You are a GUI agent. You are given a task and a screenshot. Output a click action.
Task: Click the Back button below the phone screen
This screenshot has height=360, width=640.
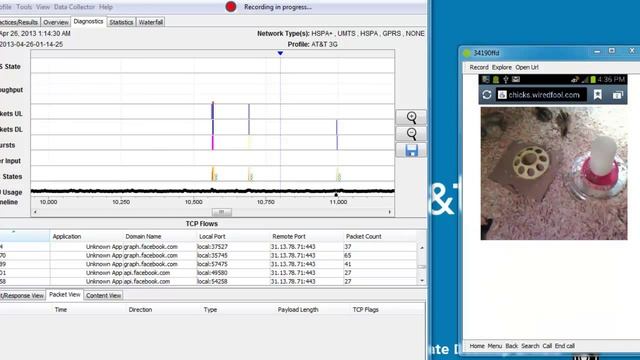click(511, 346)
